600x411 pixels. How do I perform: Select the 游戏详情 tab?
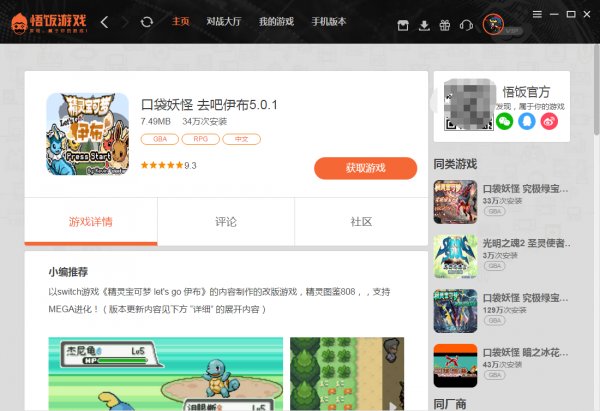click(x=91, y=222)
